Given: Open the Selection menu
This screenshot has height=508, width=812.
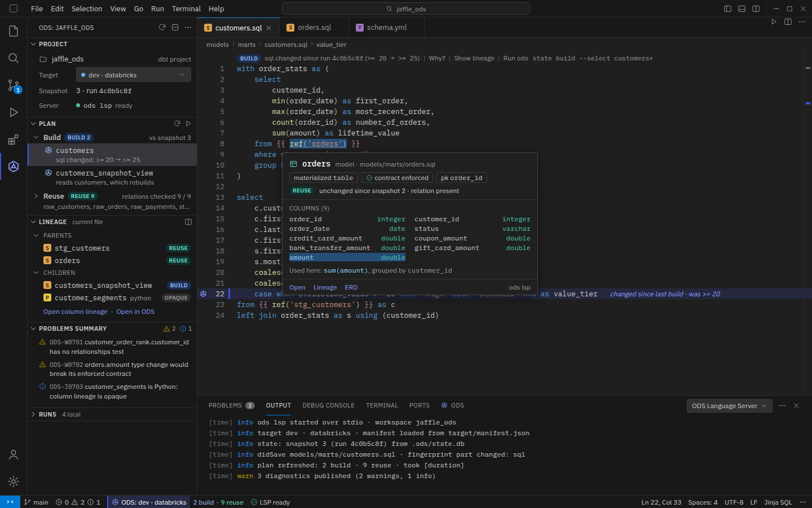Looking at the screenshot, I should (x=86, y=8).
